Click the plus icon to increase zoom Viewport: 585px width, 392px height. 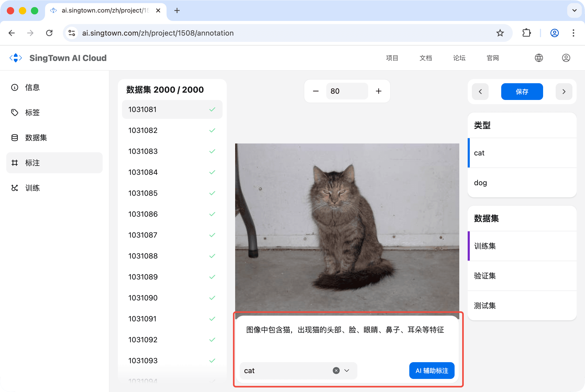378,91
